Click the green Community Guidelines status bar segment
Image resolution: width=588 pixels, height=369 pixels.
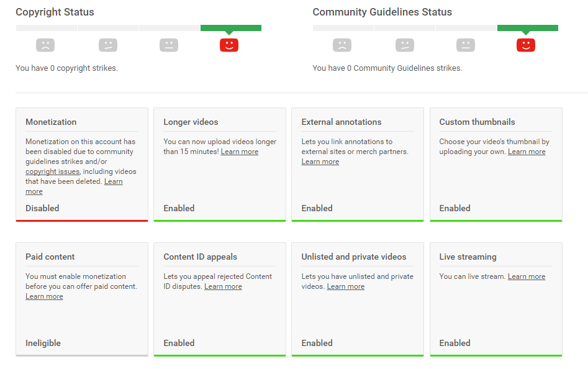tap(528, 28)
